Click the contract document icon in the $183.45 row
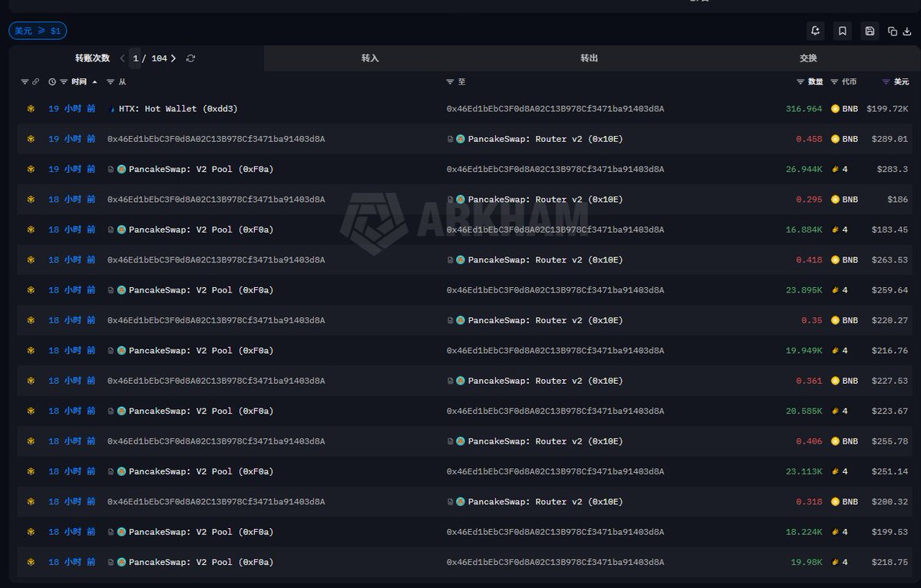Screen dimensions: 921x588 click(111, 230)
